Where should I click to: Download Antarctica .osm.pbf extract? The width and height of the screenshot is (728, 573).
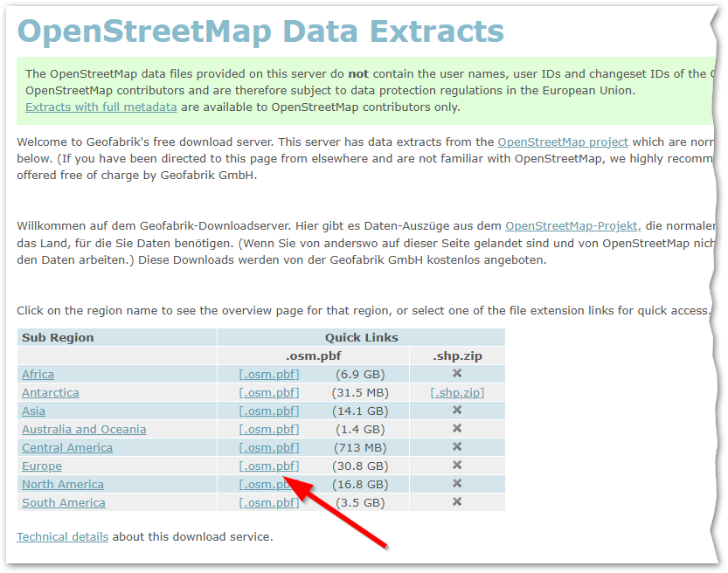pos(269,392)
